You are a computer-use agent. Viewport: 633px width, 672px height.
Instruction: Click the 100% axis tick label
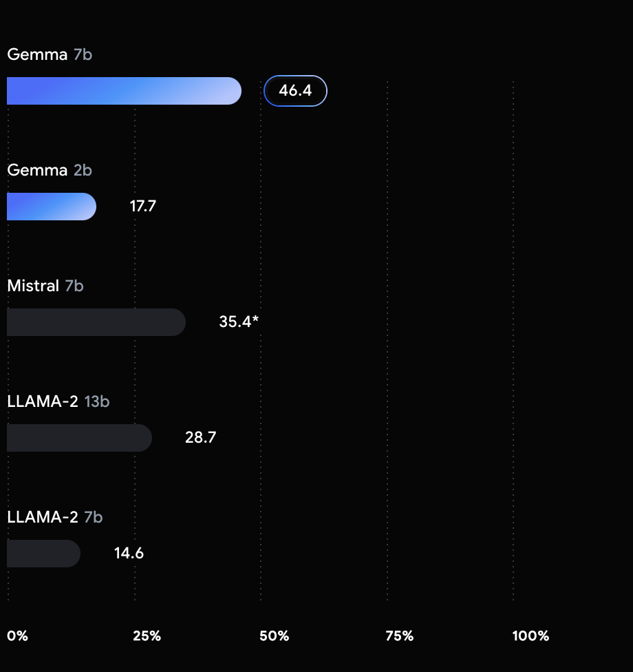[530, 636]
